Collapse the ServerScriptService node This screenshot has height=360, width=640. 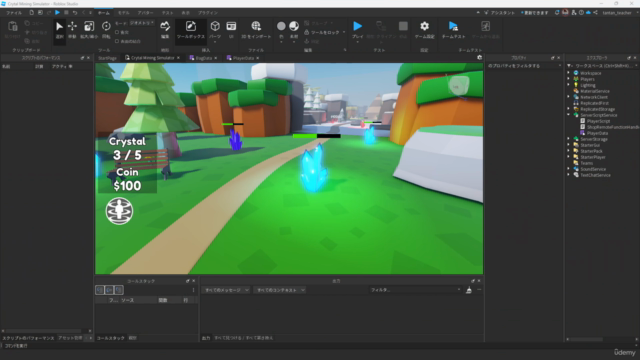[x=569, y=115]
